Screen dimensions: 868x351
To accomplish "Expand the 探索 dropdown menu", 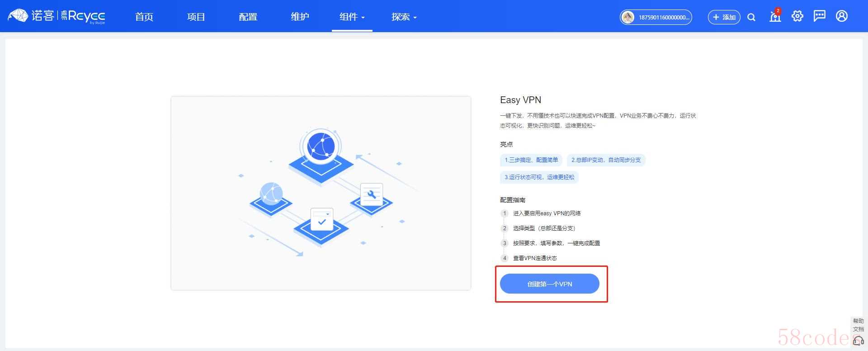I will click(x=404, y=17).
